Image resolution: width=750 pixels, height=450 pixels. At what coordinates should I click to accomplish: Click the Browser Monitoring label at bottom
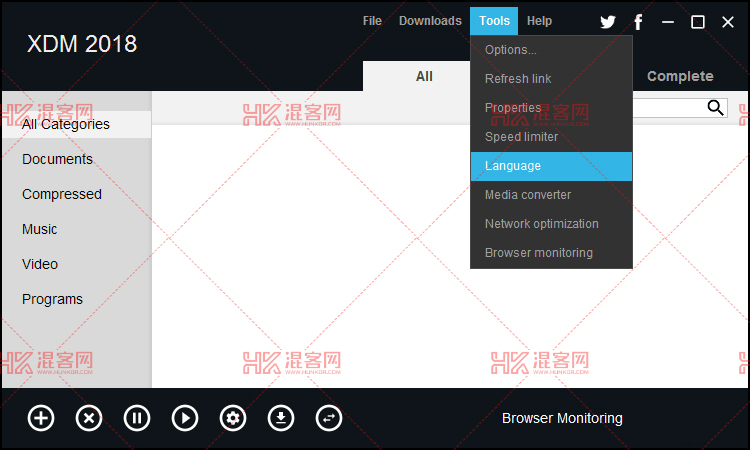[562, 418]
